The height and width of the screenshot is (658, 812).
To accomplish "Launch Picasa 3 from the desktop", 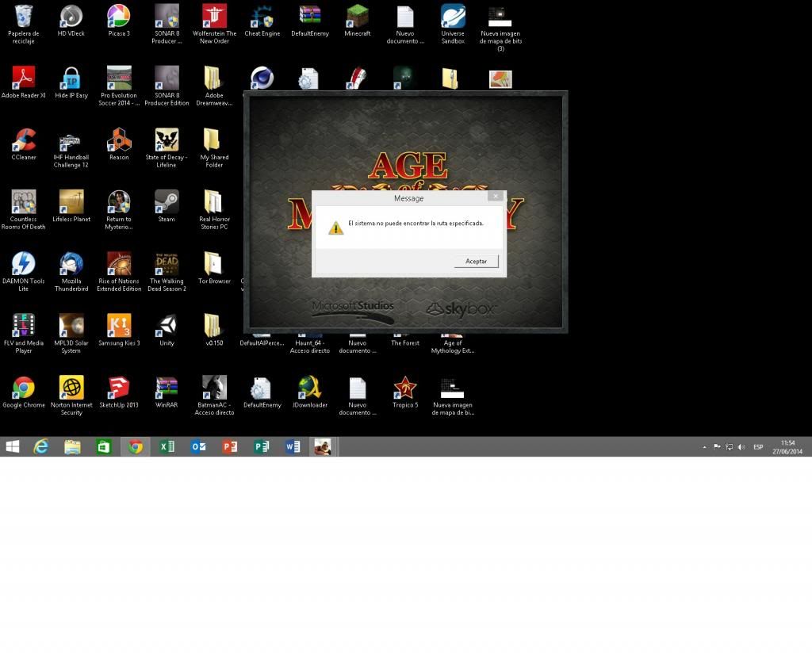I will (119, 21).
